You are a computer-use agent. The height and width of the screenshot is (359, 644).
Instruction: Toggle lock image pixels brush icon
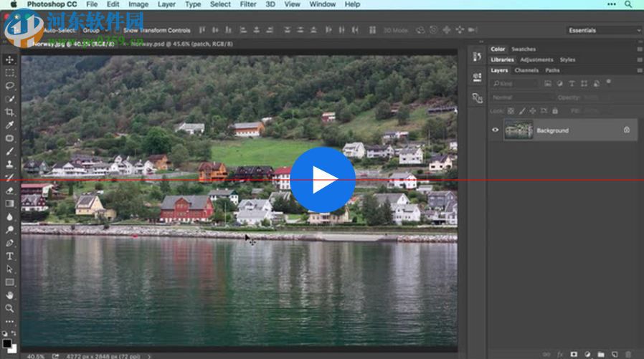[521, 111]
